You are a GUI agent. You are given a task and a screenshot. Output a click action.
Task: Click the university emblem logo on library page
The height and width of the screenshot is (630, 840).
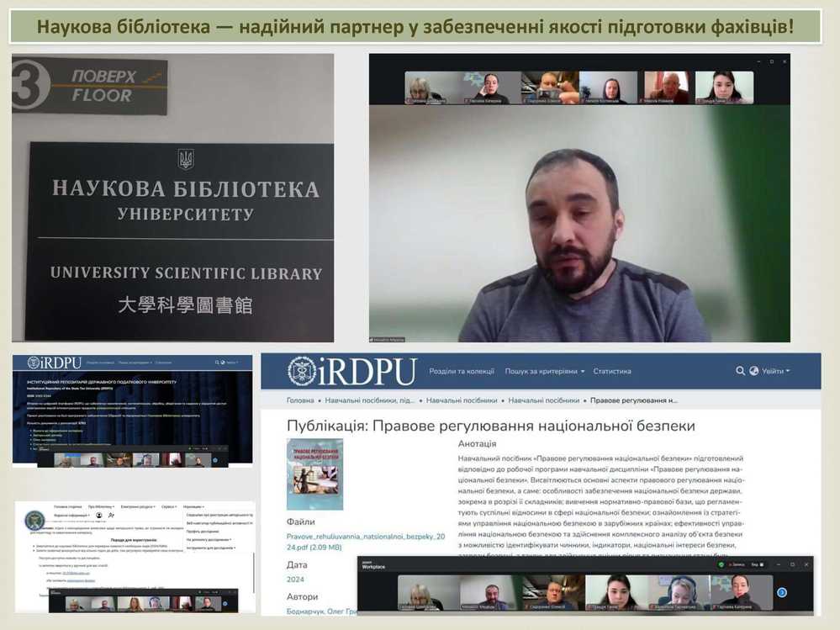(34, 521)
